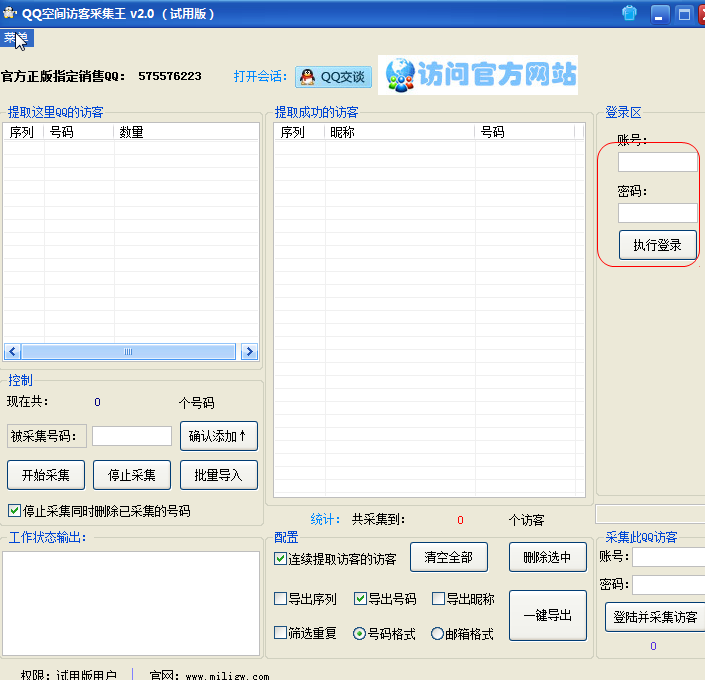The height and width of the screenshot is (680, 705).
Task: Click the 密码 field in 登录区
Action: (657, 213)
